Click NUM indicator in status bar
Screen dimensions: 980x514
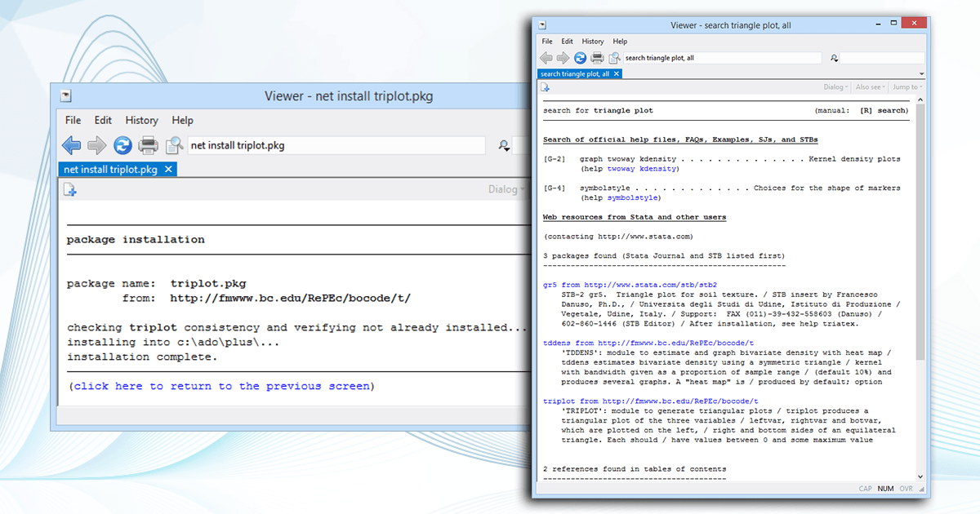885,489
